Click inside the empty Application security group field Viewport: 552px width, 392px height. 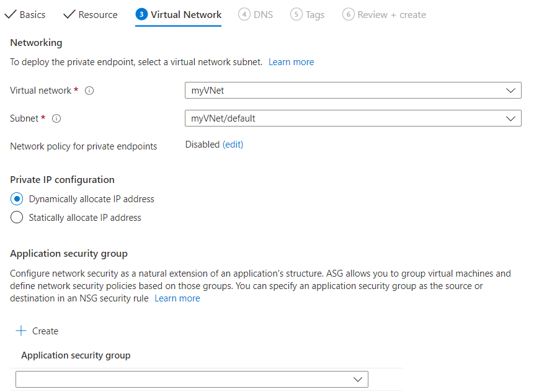click(186, 379)
